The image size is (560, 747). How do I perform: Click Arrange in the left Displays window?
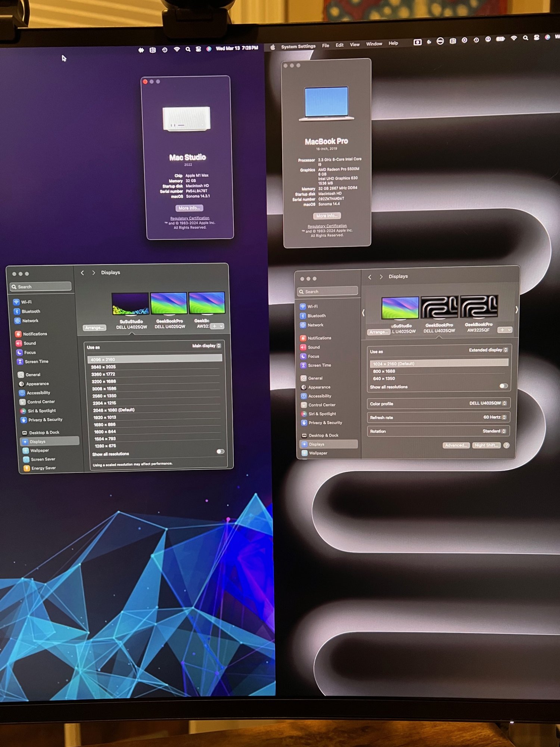(x=94, y=328)
